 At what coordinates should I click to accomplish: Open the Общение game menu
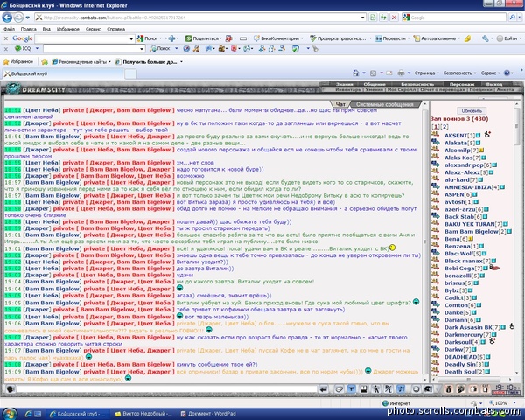[x=374, y=84]
